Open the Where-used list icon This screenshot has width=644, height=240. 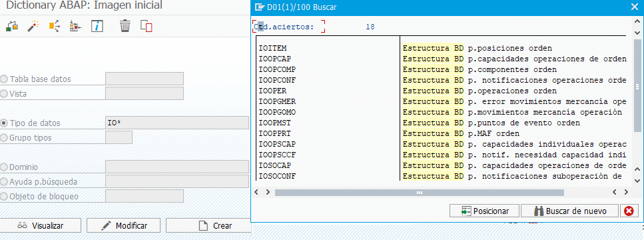click(x=55, y=27)
